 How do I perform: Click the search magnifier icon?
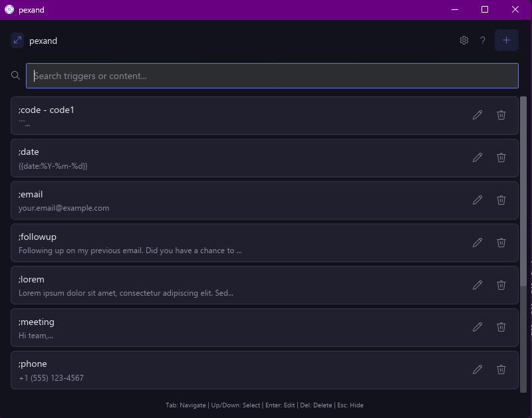click(15, 75)
